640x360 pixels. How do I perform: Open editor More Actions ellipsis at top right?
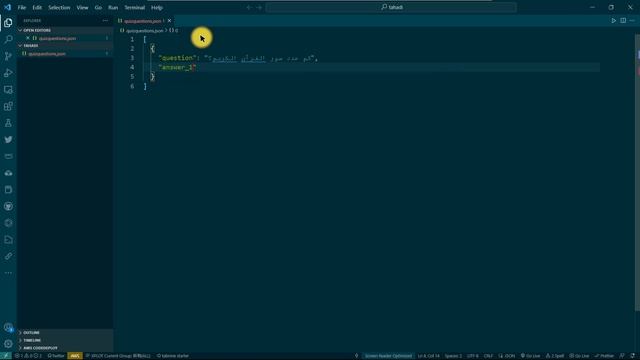pos(632,20)
